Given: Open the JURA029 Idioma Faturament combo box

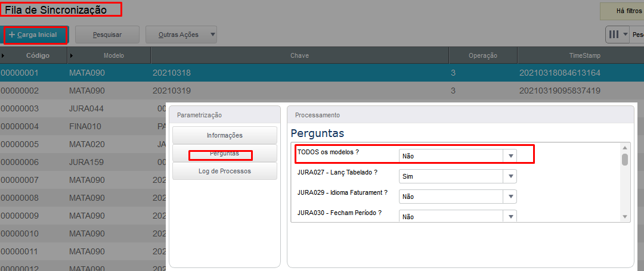Looking at the screenshot, I should coord(458,197).
